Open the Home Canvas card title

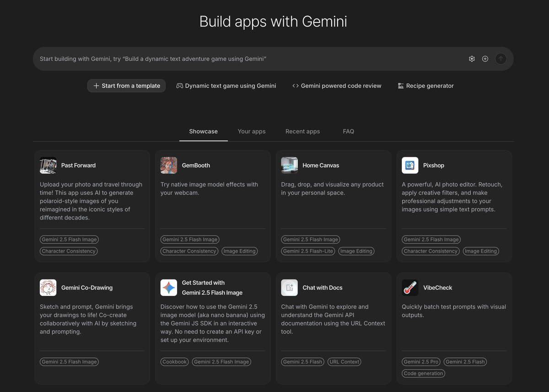[321, 165]
